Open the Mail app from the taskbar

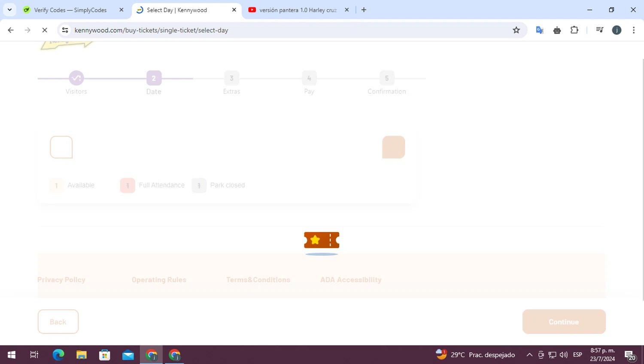[x=128, y=355]
